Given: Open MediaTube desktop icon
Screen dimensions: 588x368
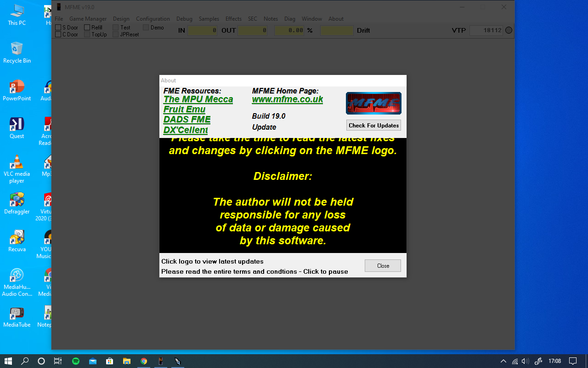Looking at the screenshot, I should click(x=17, y=316).
